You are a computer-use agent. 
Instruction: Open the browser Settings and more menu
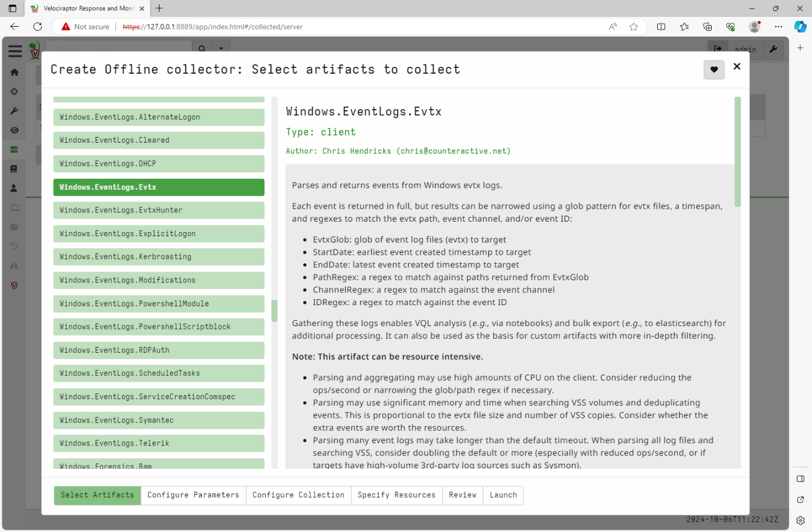tap(778, 27)
